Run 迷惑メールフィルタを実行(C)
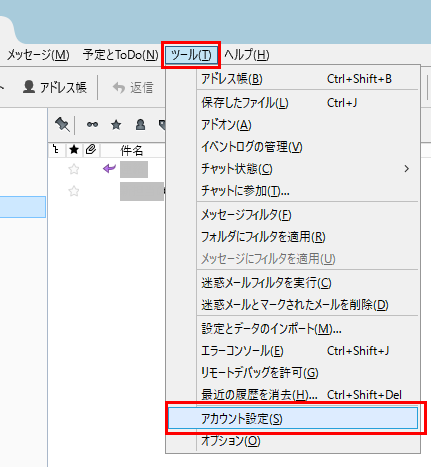This screenshot has height=467, width=431. [x=292, y=283]
